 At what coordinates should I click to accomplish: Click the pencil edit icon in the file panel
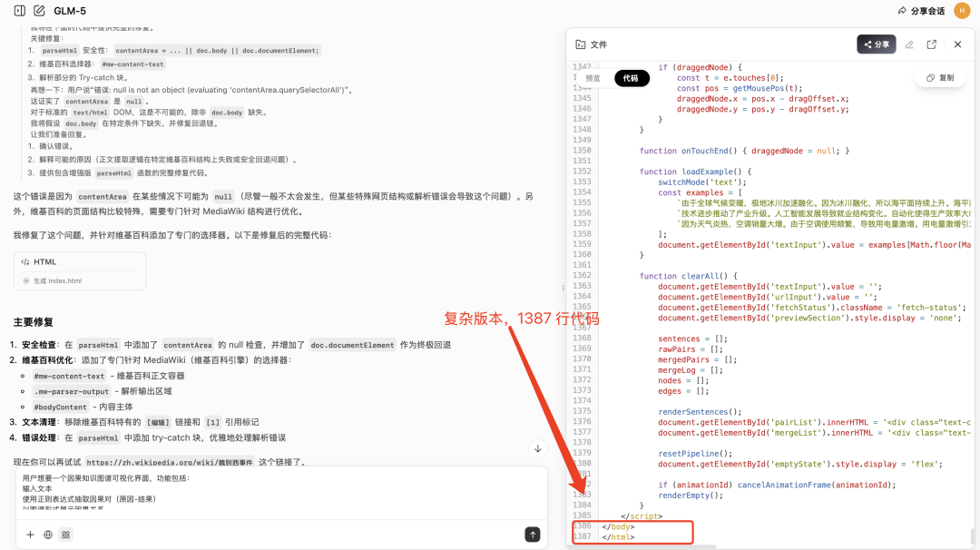(x=909, y=44)
